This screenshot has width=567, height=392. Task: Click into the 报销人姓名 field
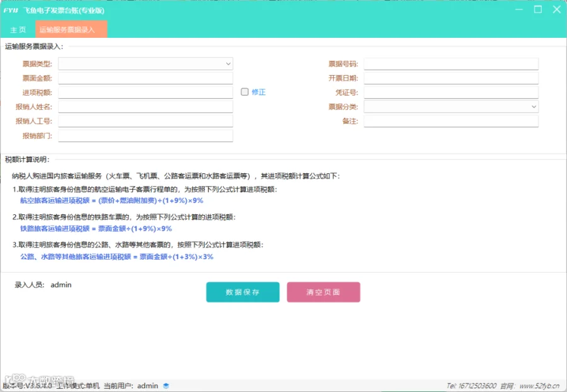click(146, 107)
